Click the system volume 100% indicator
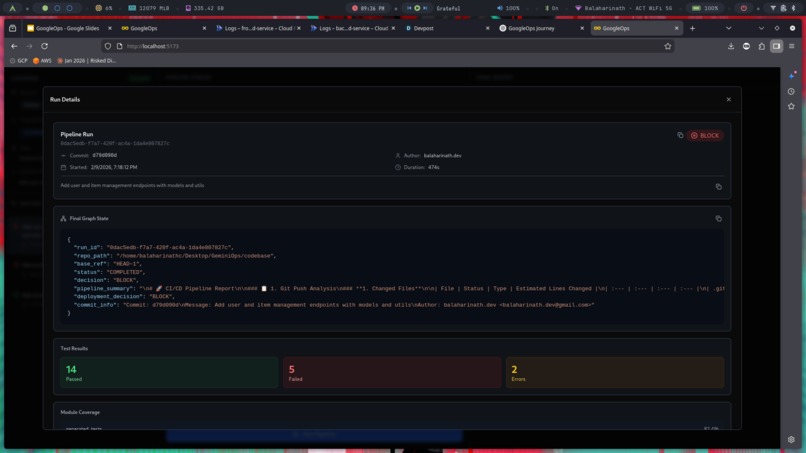Screen dimensions: 806x453 click(508, 8)
